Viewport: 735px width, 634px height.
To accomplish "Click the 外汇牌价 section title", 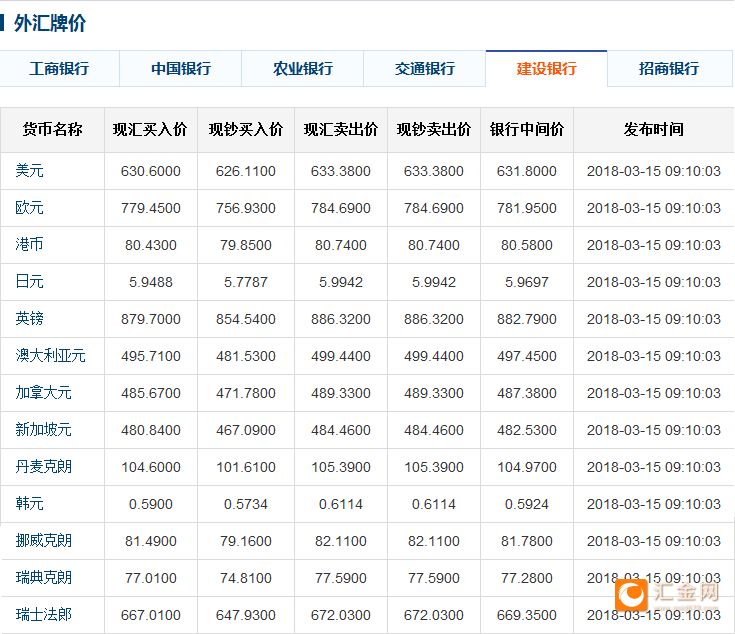I will 50,23.
